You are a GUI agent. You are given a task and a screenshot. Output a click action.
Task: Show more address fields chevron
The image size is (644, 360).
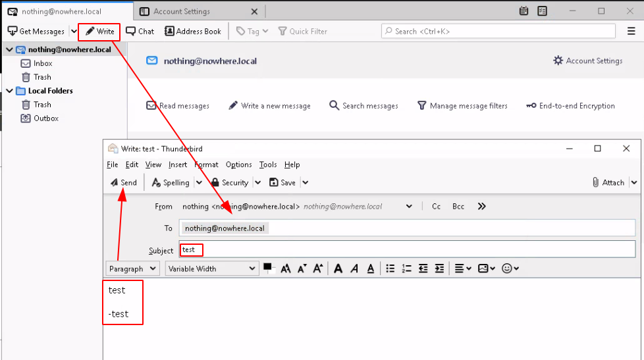coord(482,207)
